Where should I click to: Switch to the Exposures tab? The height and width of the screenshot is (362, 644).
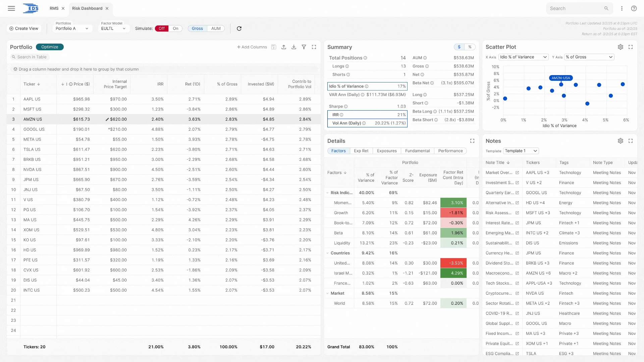click(387, 151)
